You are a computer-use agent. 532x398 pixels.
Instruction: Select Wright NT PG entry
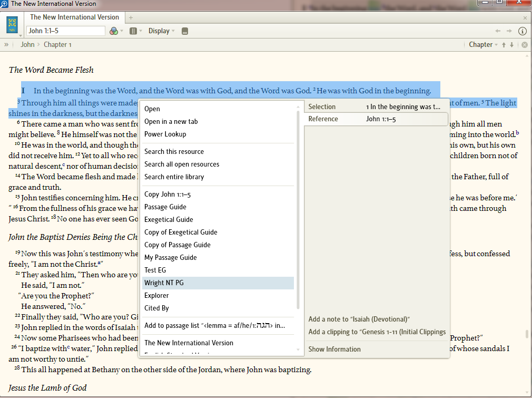[x=218, y=283]
